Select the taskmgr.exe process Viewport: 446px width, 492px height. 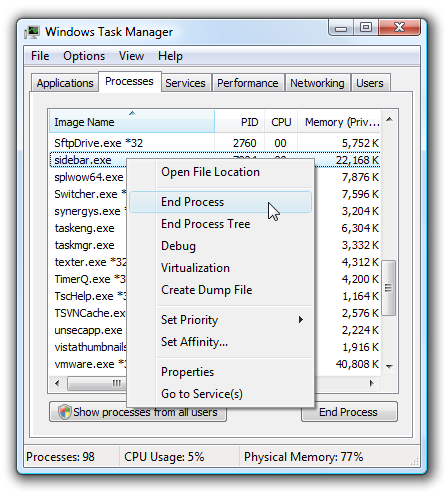pos(85,245)
